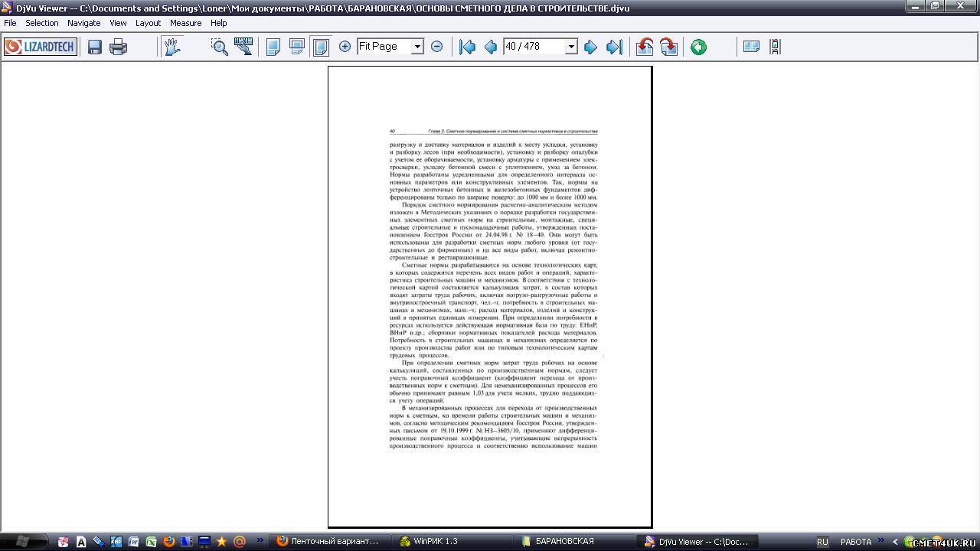Select the hand pan tool
Screen dimensions: 980x551
coord(172,47)
